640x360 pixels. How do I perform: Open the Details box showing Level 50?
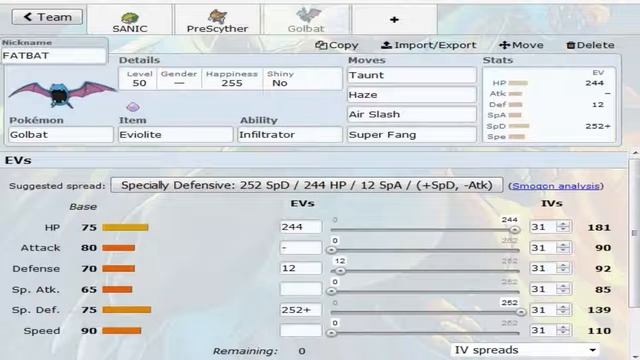coord(230,79)
